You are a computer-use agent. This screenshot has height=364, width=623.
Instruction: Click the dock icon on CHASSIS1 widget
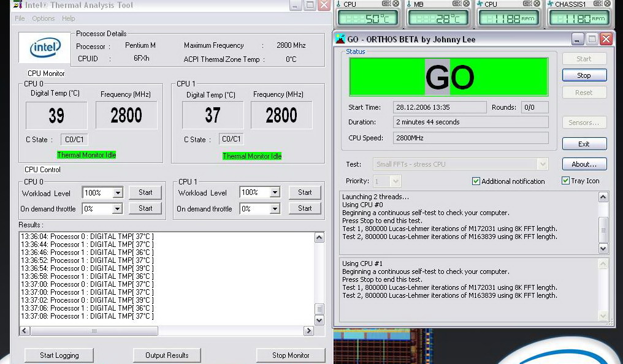pyautogui.click(x=598, y=4)
